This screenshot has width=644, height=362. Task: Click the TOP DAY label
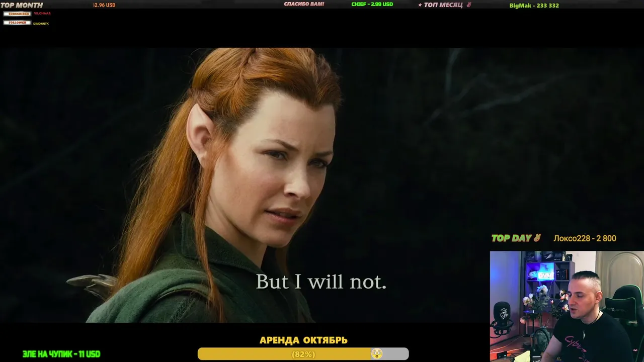(511, 238)
